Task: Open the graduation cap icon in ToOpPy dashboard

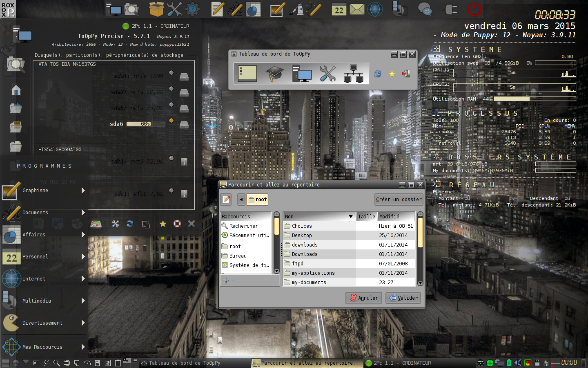Action: (x=274, y=74)
